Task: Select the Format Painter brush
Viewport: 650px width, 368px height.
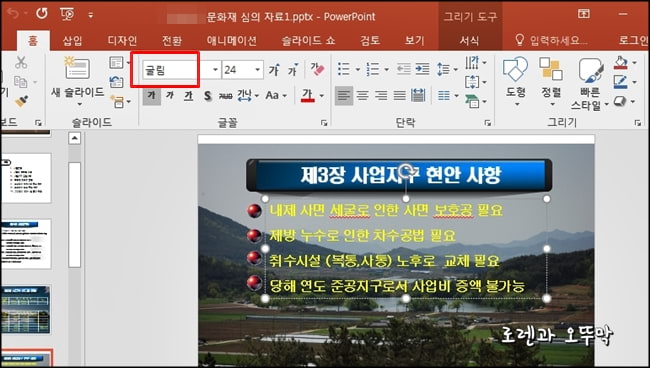Action: [21, 101]
